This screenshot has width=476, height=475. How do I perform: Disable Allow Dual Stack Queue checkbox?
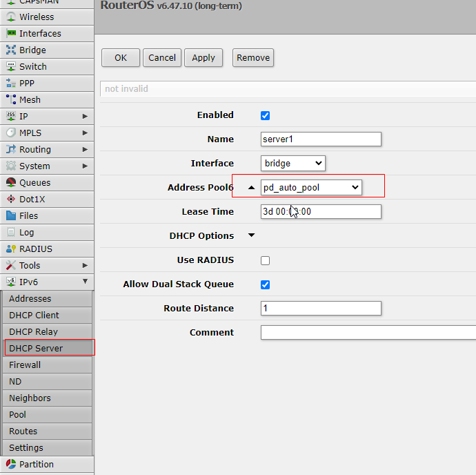coord(266,284)
